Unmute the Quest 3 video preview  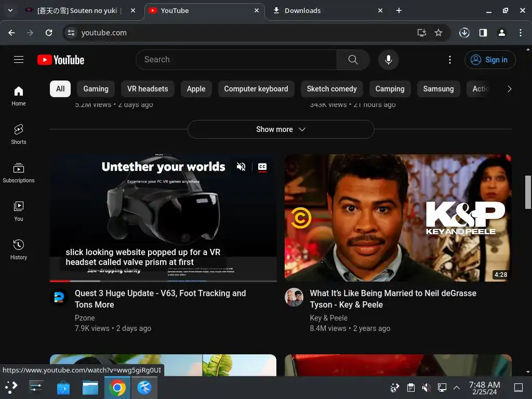pos(241,167)
